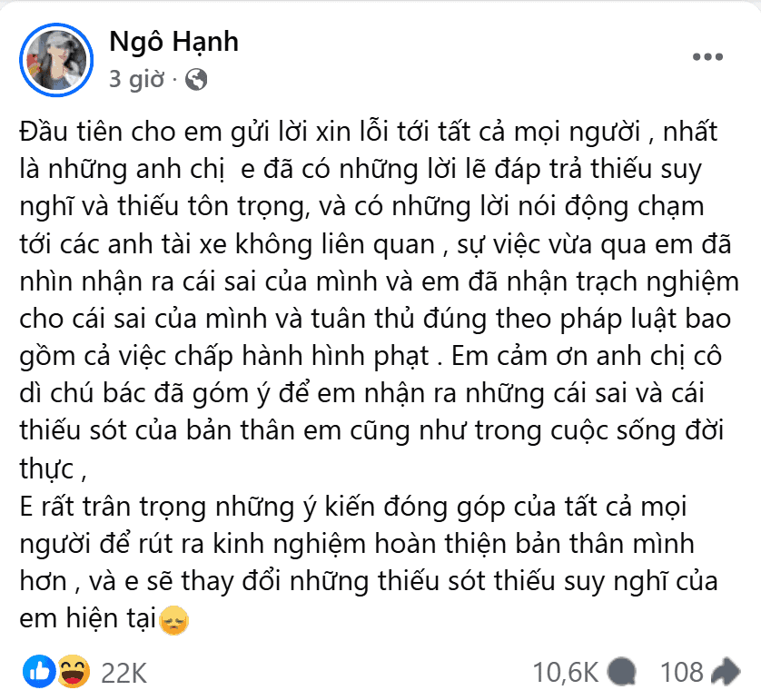
Task: Click the short line "thực ,"
Action: tap(58, 472)
